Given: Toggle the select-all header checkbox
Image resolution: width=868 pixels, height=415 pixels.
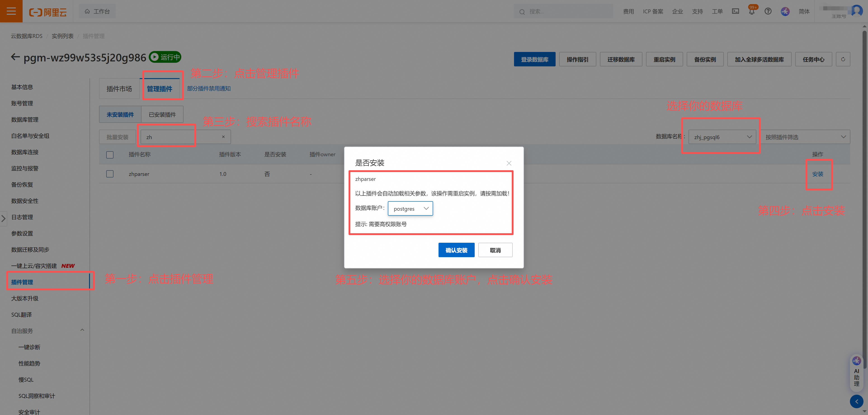Looking at the screenshot, I should click(x=110, y=155).
